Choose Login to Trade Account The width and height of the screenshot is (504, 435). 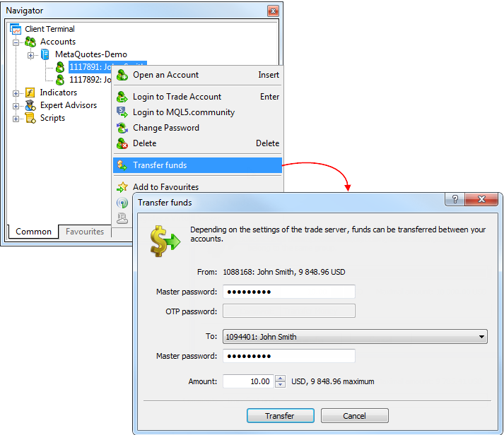tap(197, 97)
